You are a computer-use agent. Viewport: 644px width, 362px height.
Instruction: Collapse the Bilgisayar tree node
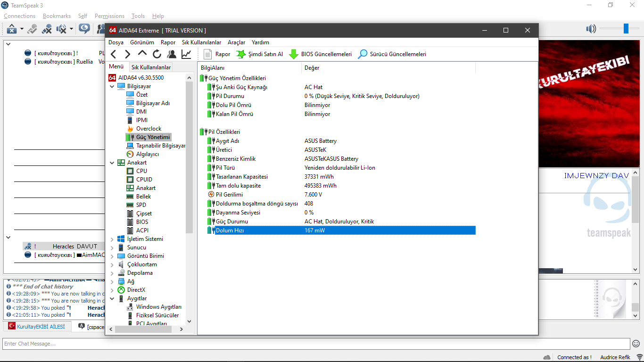pyautogui.click(x=112, y=86)
